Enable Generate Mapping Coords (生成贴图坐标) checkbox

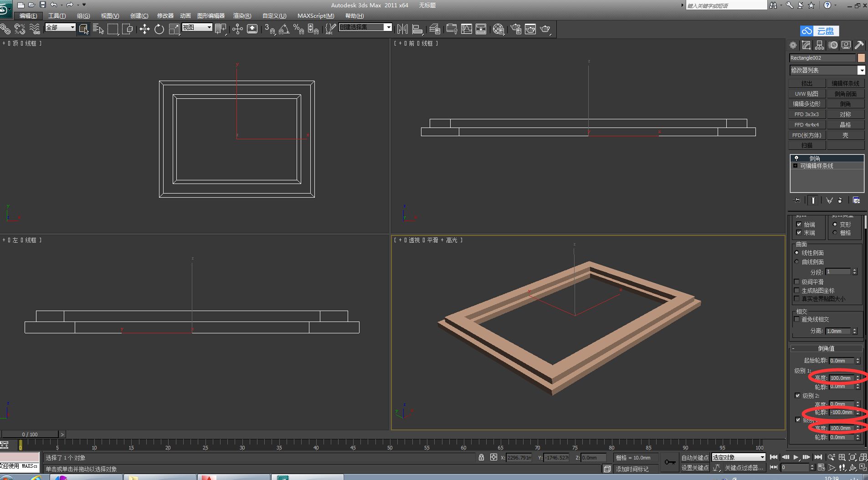pyautogui.click(x=796, y=290)
